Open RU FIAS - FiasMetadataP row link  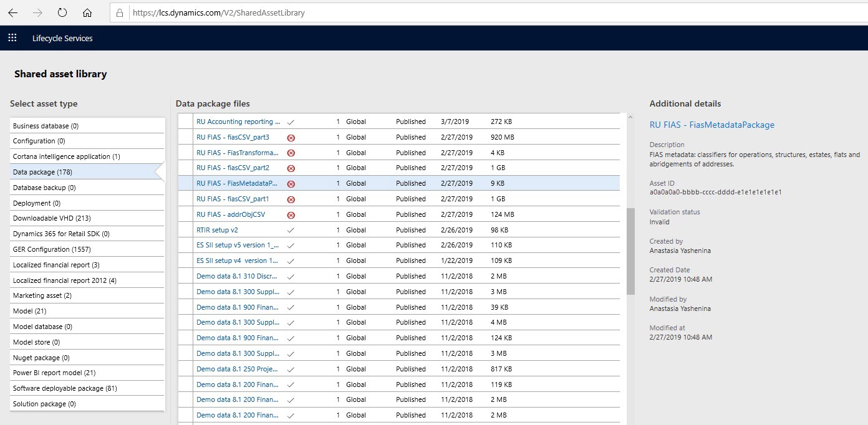[x=237, y=183]
